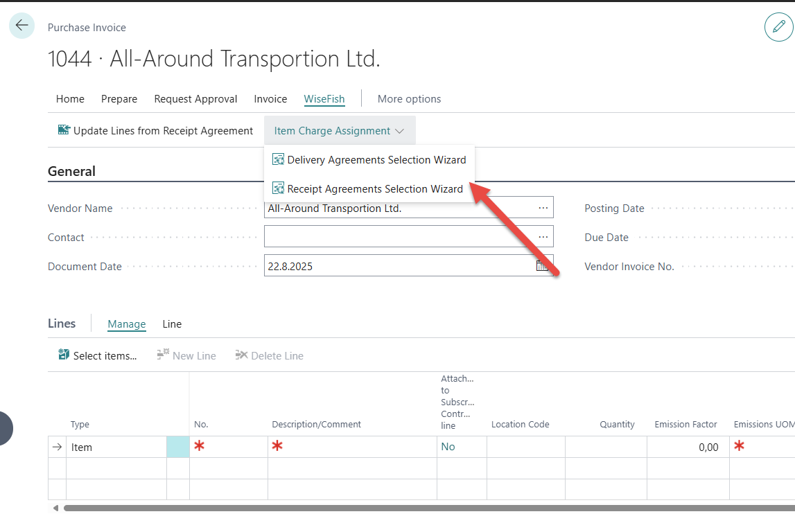Open Contact field lookup ellipsis

(x=543, y=237)
